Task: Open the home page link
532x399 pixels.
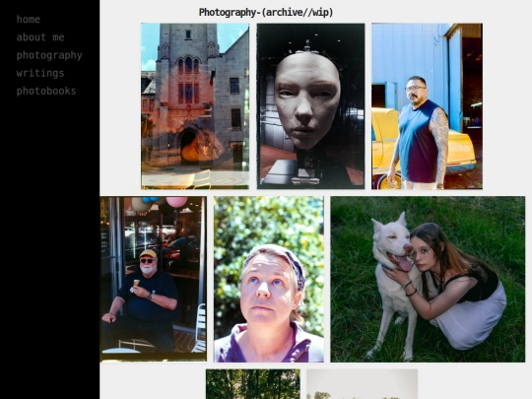Action: (29, 20)
